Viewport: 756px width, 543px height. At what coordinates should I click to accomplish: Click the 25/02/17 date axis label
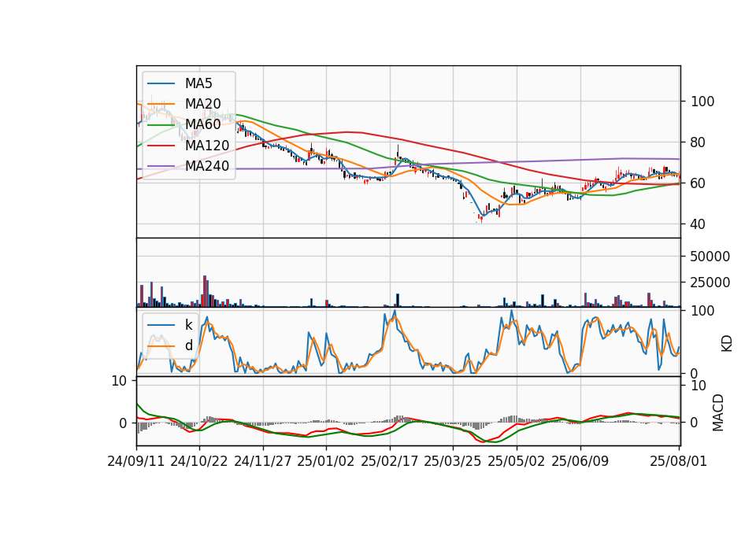[390, 461]
